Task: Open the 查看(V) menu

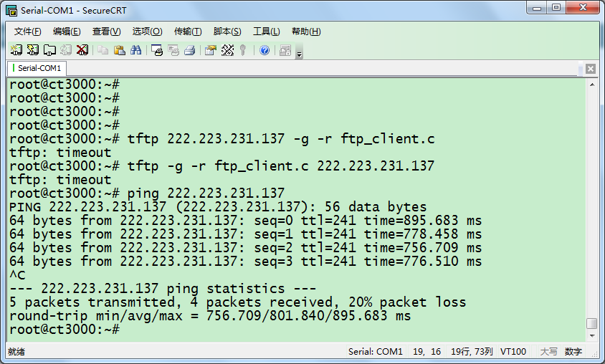Action: point(107,32)
